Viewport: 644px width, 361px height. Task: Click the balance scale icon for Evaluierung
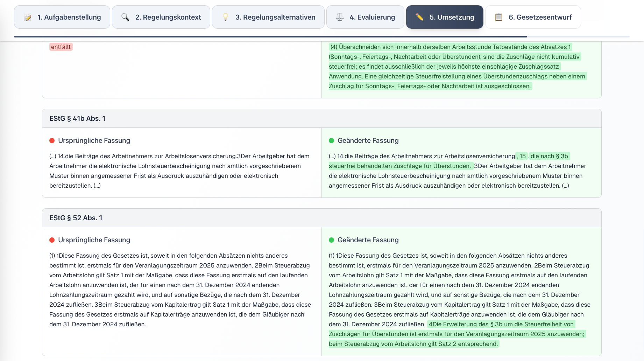(340, 17)
